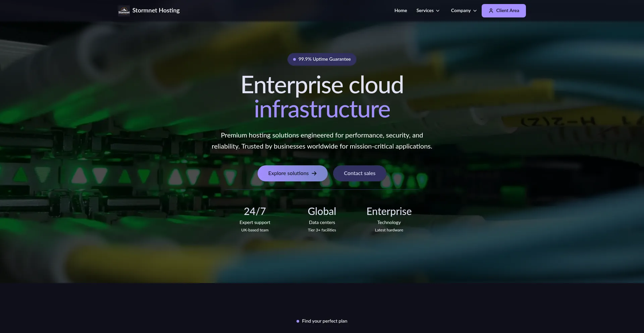Viewport: 644px width, 333px height.
Task: Go to the Home nav link
Action: point(400,11)
